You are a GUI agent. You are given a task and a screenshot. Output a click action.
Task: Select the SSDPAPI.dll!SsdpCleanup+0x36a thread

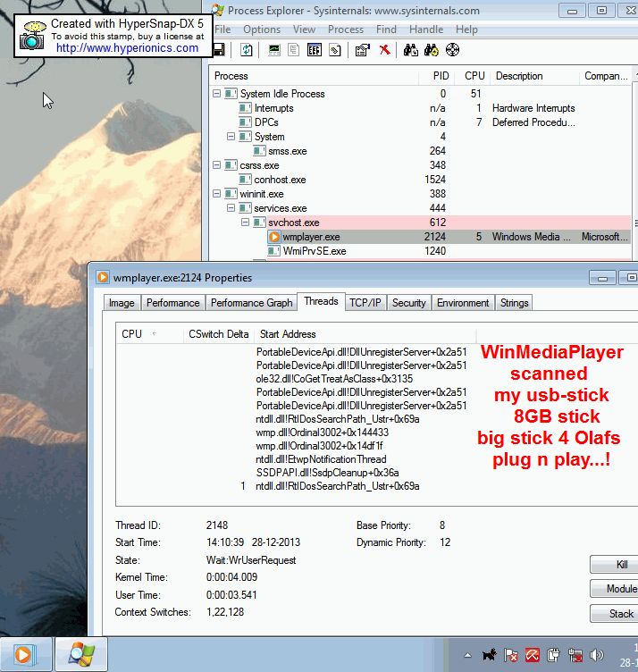327,473
